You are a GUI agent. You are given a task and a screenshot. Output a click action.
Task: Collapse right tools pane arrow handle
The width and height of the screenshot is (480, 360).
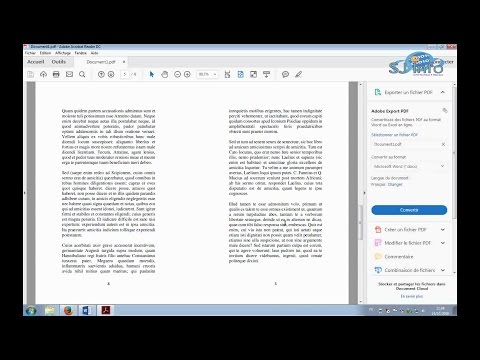click(364, 193)
